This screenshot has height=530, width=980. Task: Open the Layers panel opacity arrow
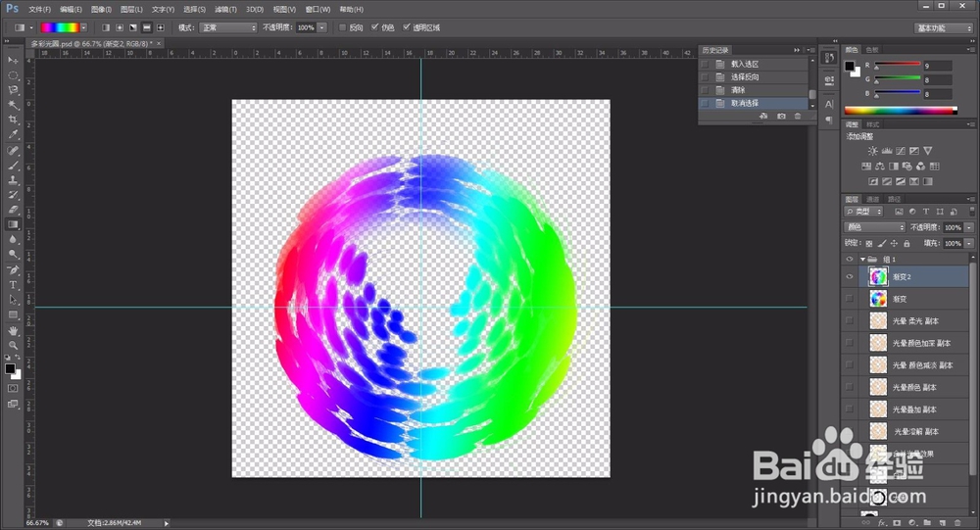pos(969,227)
